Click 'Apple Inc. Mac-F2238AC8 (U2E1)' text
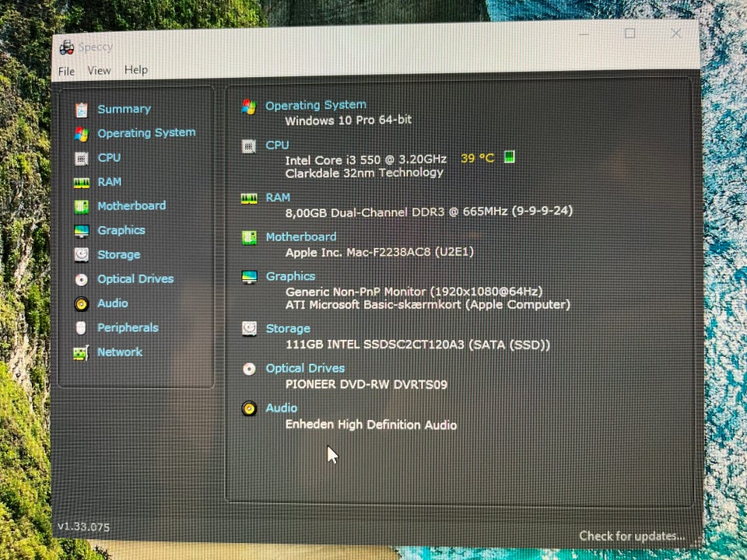 pyautogui.click(x=380, y=252)
